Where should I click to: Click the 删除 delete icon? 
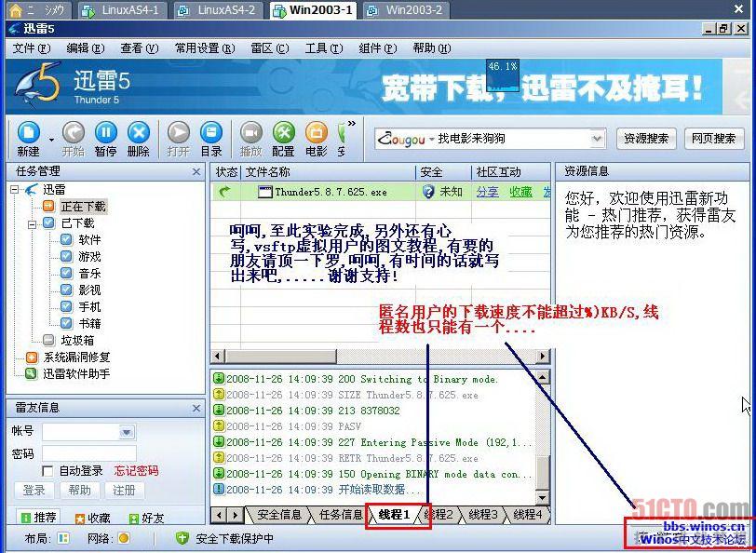point(139,132)
